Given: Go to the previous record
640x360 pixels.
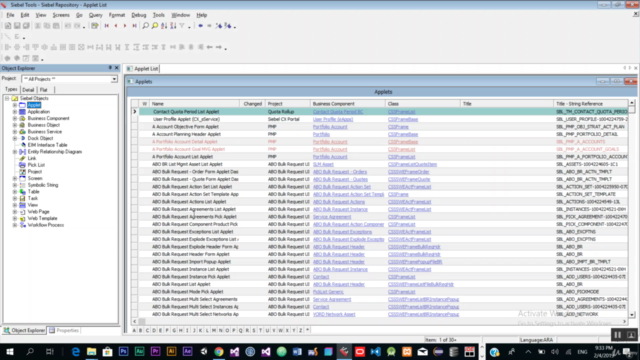Looking at the screenshot, I should [x=116, y=26].
